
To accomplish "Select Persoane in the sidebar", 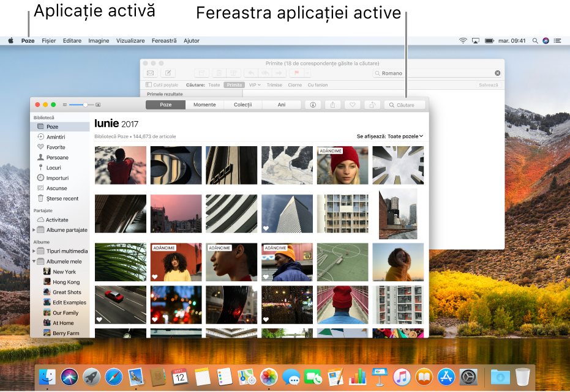I will pos(57,158).
